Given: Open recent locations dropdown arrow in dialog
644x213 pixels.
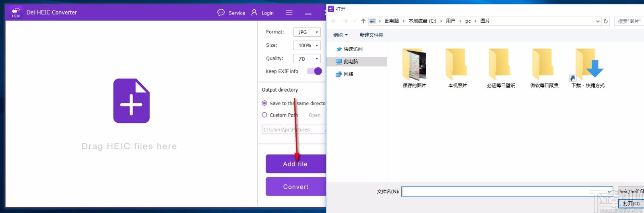Looking at the screenshot, I should click(x=354, y=21).
